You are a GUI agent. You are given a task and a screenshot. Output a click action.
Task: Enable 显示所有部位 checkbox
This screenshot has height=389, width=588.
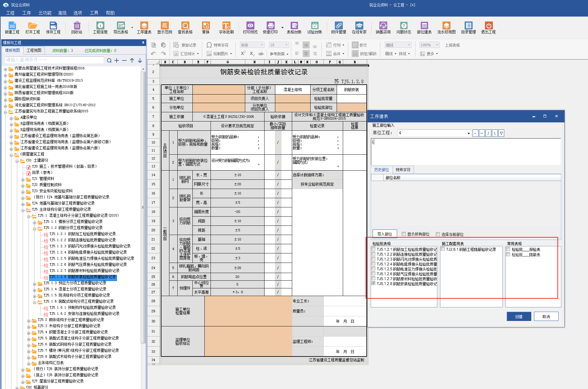(404, 234)
